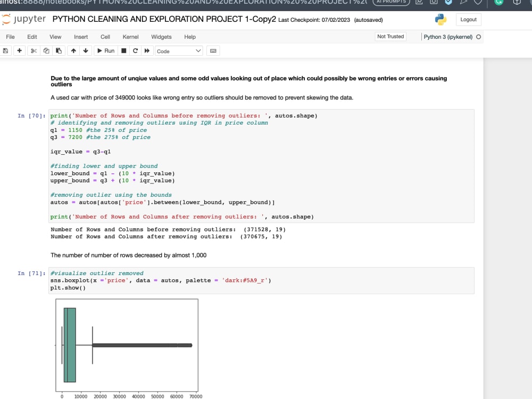The height and width of the screenshot is (399, 532).
Task: Click the In [71] prompt label
Action: [31, 273]
